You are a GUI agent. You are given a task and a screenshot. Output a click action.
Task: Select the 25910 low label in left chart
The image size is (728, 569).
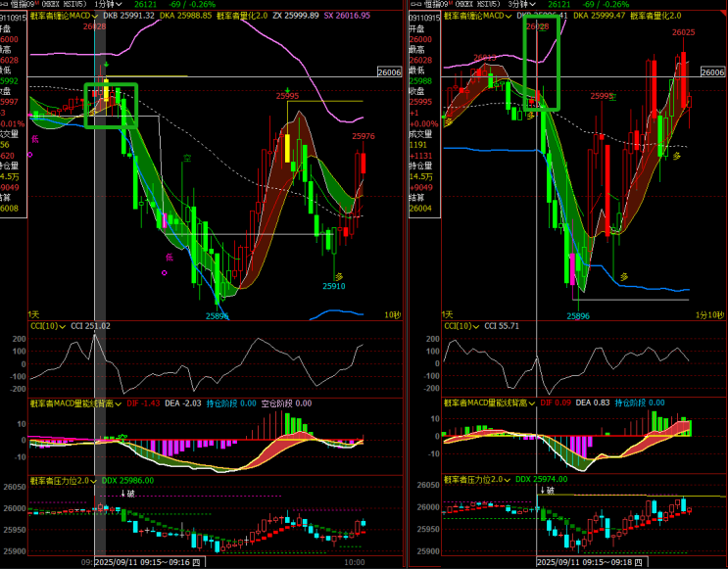point(333,286)
